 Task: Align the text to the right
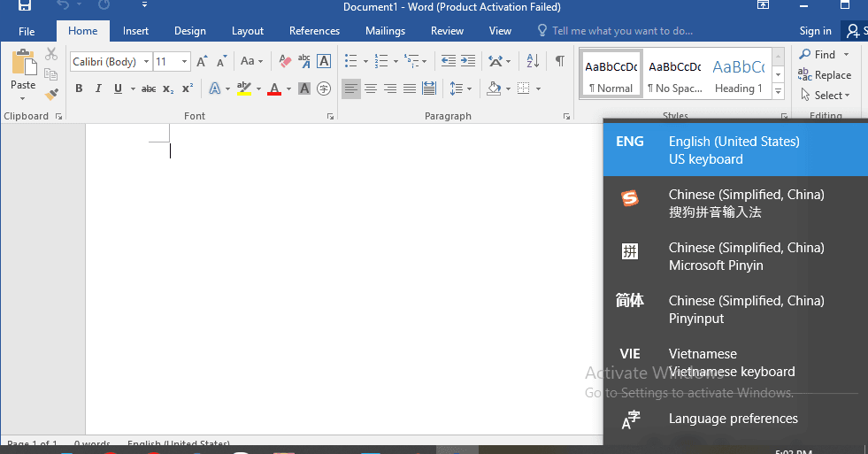click(389, 88)
